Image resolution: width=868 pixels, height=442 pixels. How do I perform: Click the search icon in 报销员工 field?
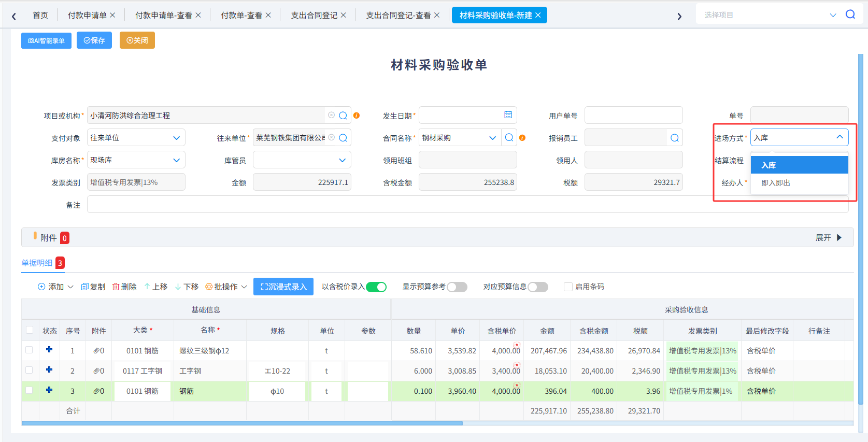675,138
